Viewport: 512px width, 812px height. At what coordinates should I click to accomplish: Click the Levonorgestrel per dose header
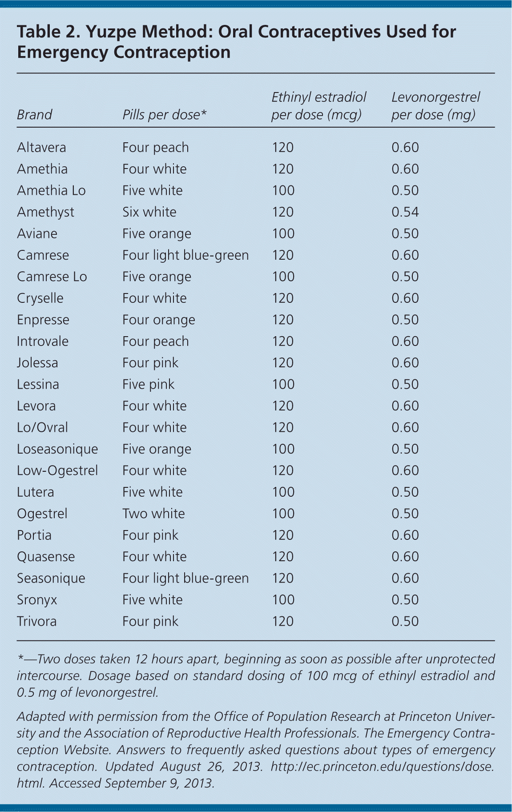(x=435, y=106)
